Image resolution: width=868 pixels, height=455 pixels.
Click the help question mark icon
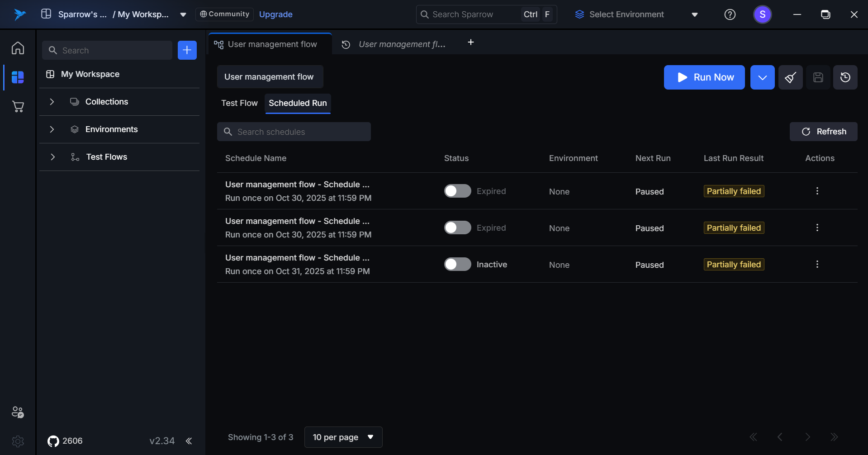click(730, 14)
